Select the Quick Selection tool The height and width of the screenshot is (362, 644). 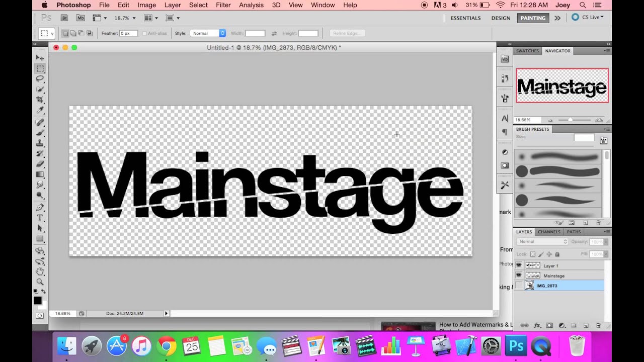(x=40, y=89)
